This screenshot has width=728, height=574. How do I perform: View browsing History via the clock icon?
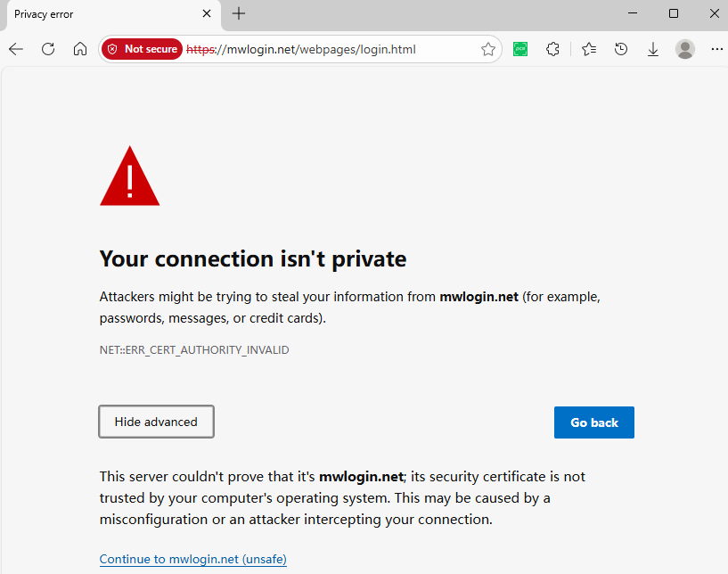[x=620, y=49]
